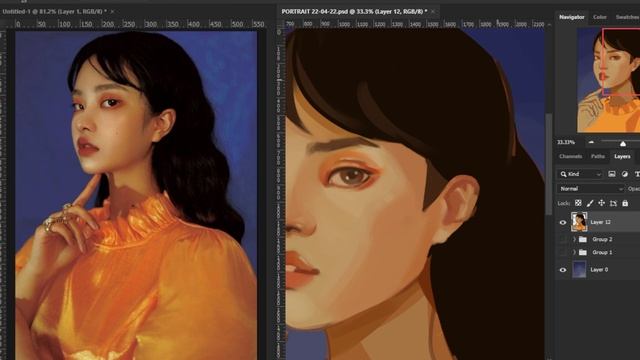Click the Group 1 folder icon
This screenshot has height=360, width=640.
click(x=583, y=253)
